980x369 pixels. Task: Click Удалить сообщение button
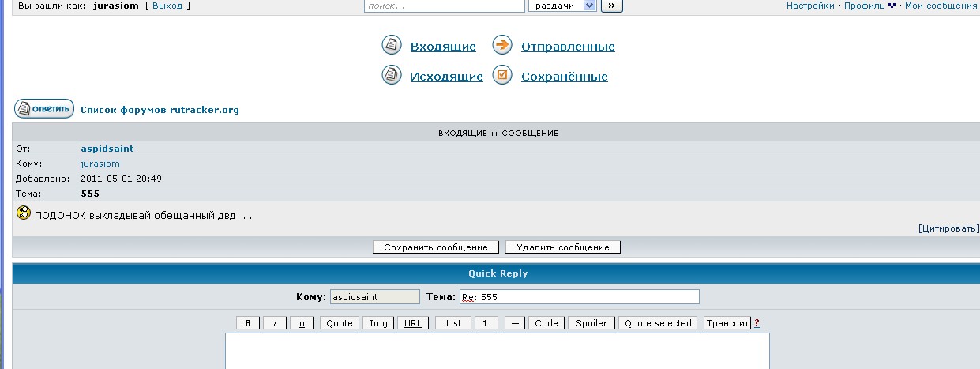point(563,247)
